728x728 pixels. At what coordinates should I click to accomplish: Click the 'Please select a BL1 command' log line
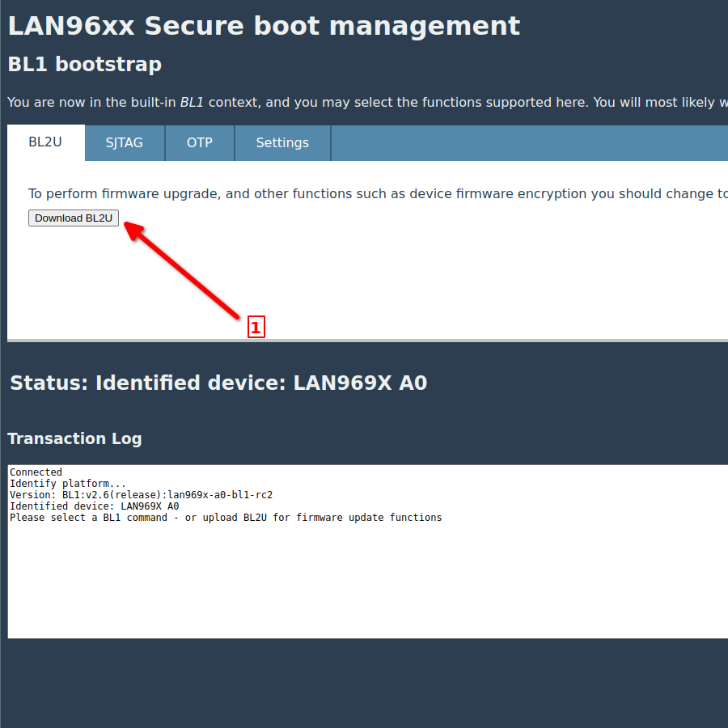coord(226,518)
